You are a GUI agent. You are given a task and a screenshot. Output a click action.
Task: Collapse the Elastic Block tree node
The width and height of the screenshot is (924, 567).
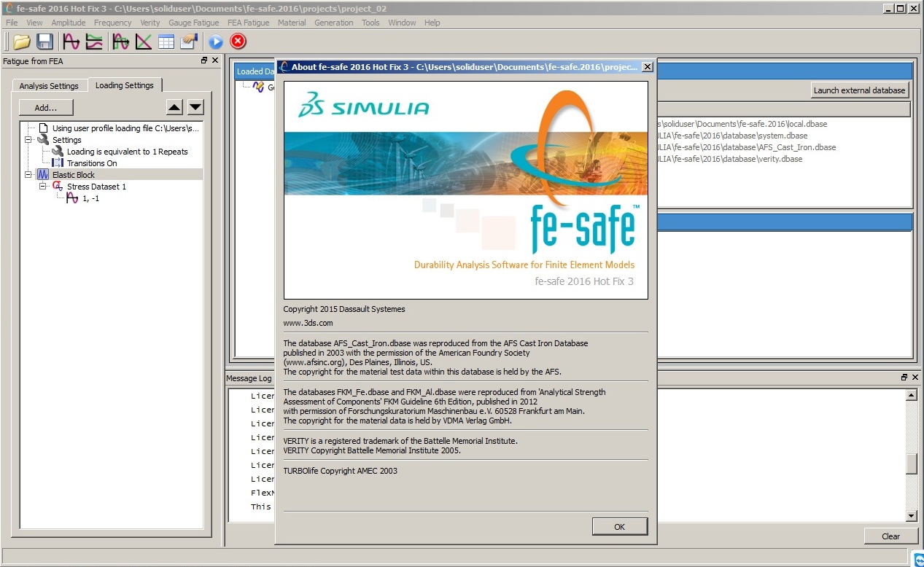point(28,175)
